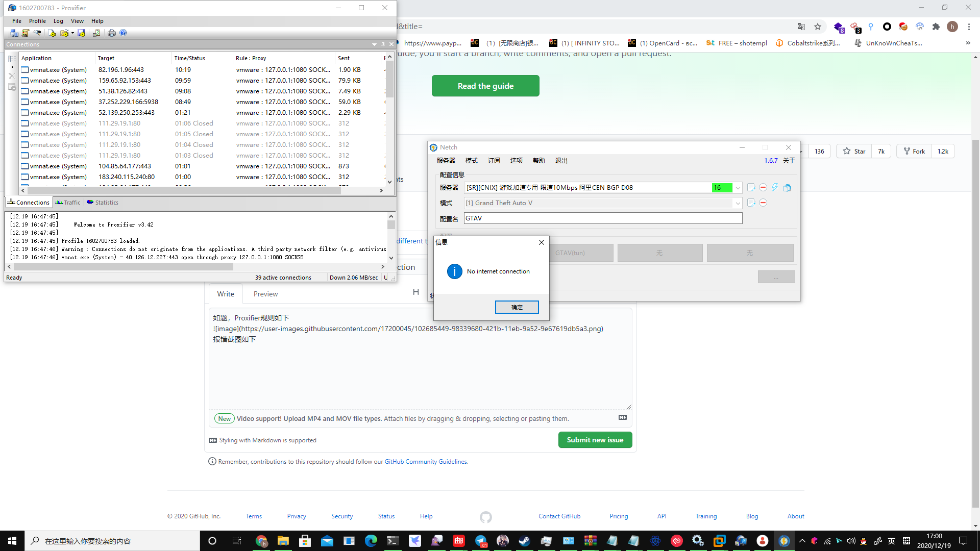Viewport: 980px width, 551px height.
Task: Confirm the No internet connection dialog
Action: click(x=517, y=307)
